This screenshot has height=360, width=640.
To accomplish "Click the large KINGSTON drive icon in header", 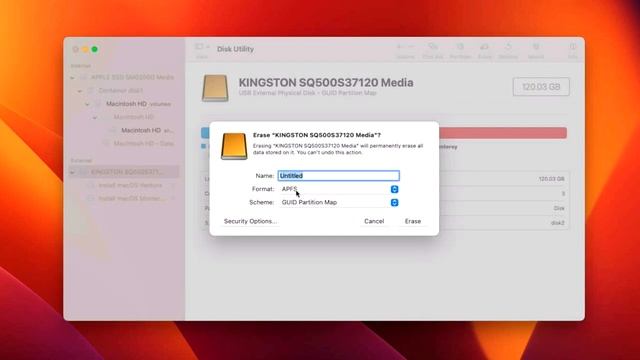I will [x=215, y=88].
